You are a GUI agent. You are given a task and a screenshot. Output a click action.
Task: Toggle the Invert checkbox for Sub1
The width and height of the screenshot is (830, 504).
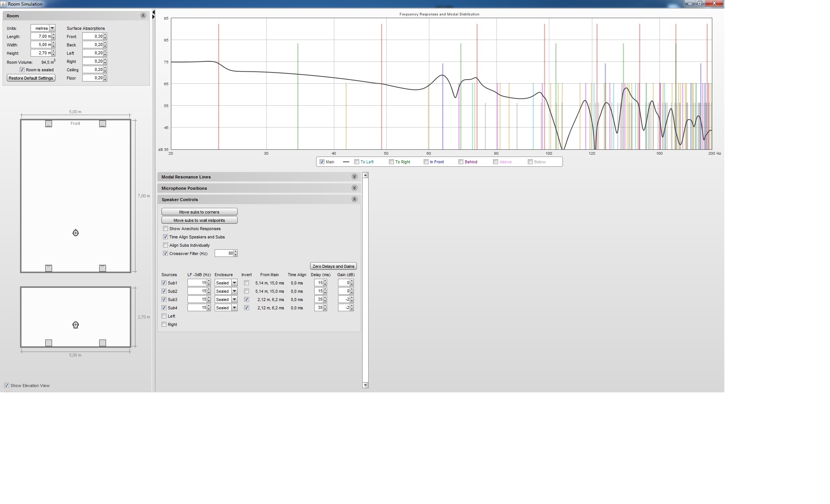tap(246, 283)
